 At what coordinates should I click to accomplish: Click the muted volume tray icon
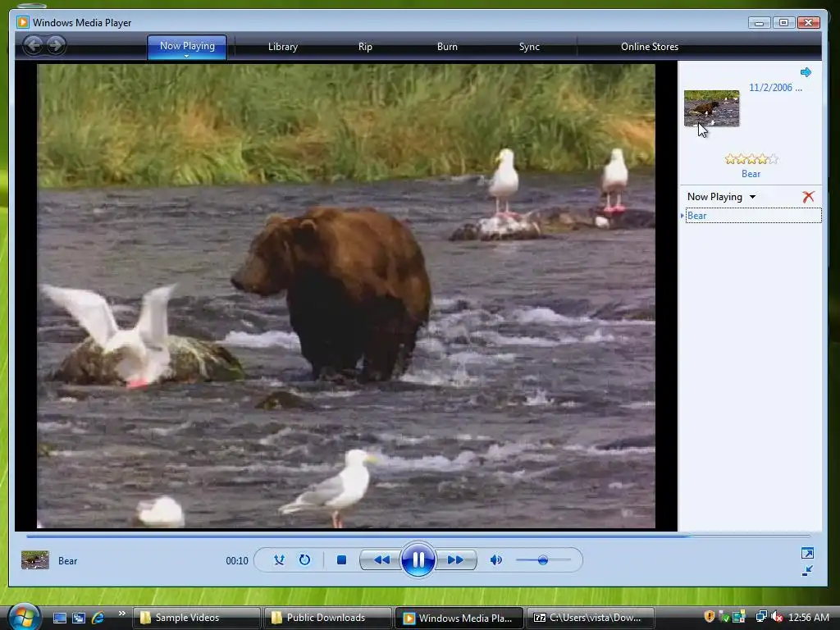(x=777, y=617)
